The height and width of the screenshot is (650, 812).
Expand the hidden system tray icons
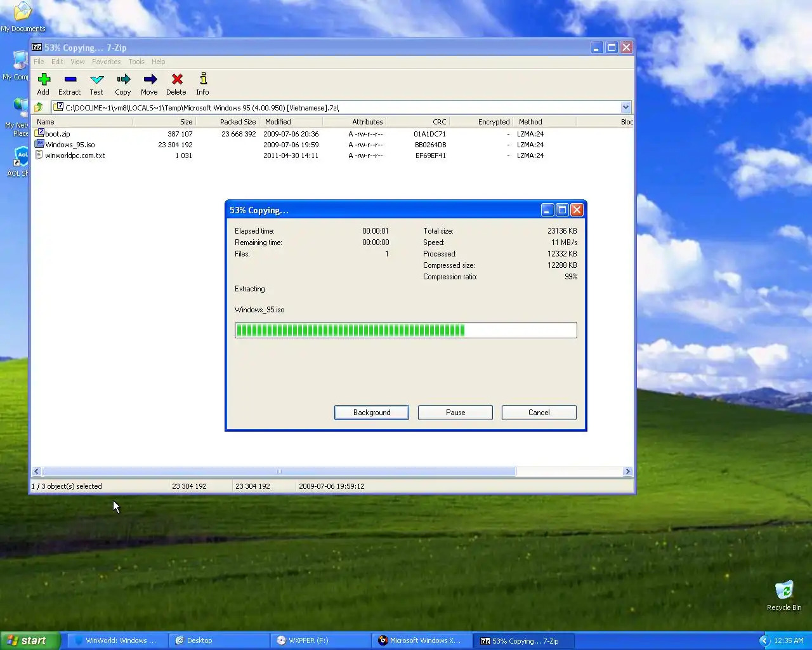click(x=764, y=640)
